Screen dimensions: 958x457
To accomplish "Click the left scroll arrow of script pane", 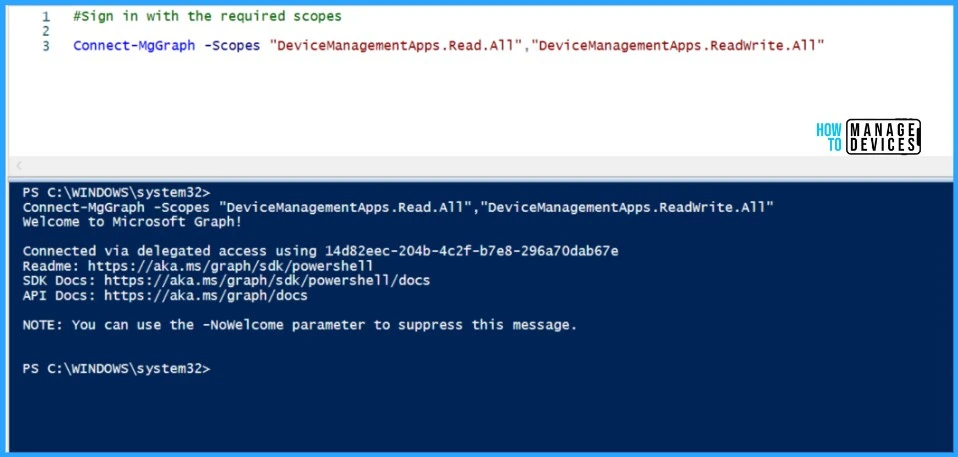I will coord(19,166).
